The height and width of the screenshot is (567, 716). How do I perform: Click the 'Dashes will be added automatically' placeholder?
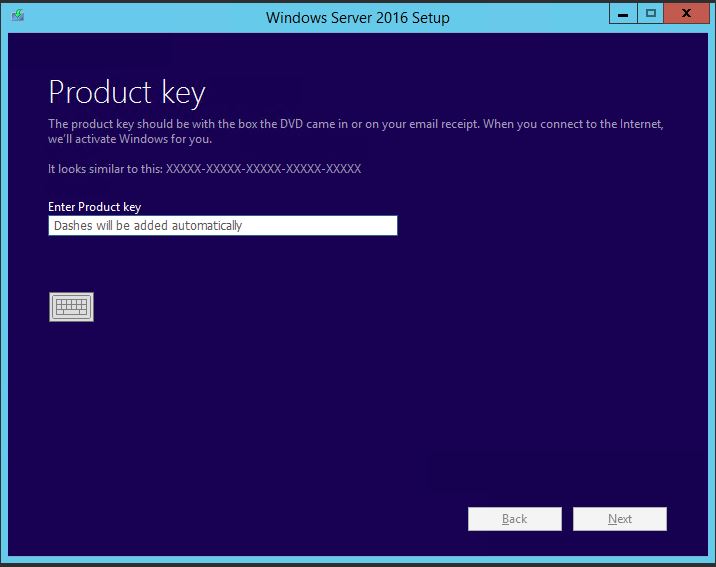coord(148,226)
